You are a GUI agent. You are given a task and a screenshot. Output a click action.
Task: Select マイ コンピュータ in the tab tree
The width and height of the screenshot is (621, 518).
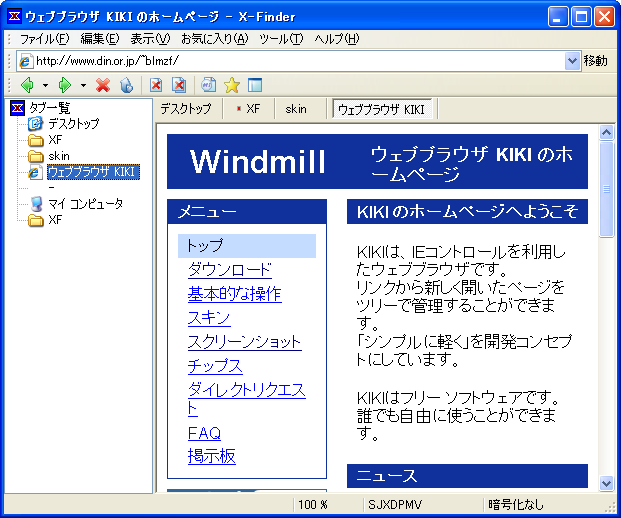pos(85,204)
